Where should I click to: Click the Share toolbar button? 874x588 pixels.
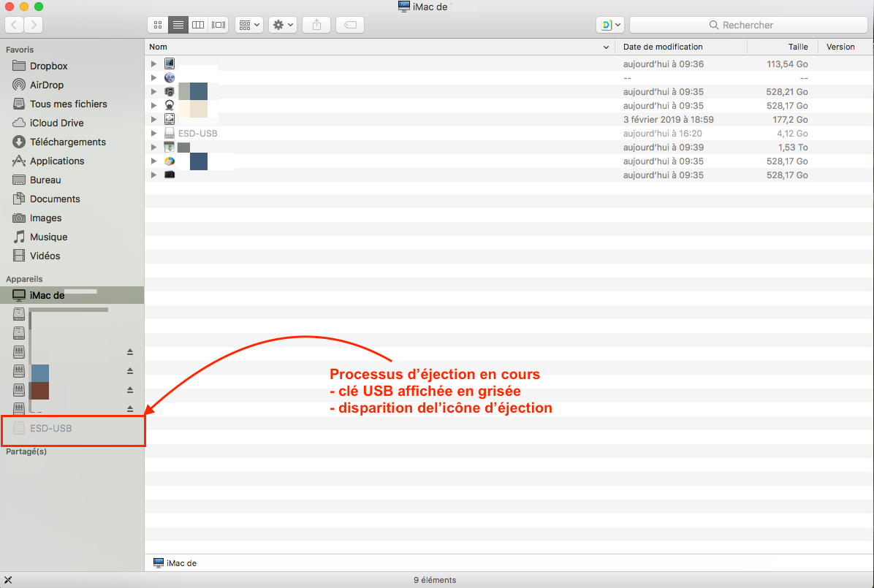pyautogui.click(x=316, y=25)
